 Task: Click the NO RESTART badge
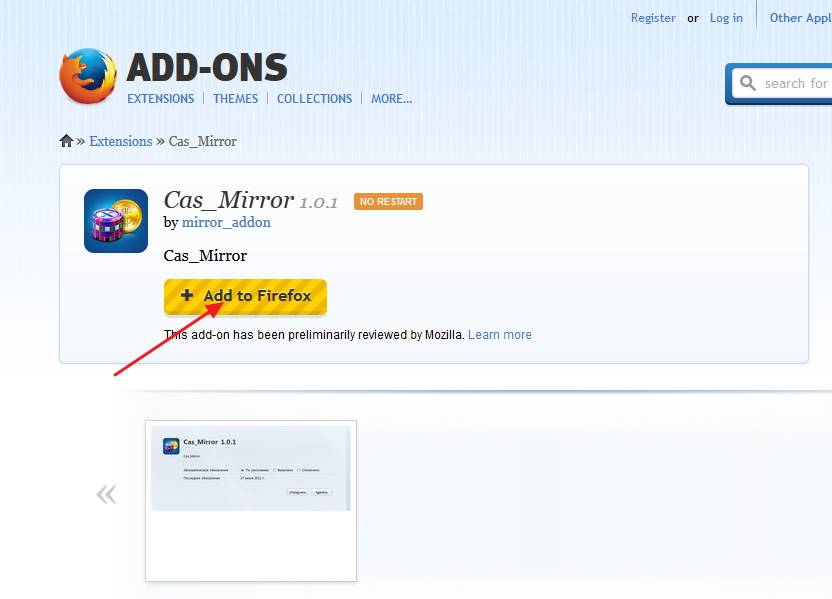point(388,201)
